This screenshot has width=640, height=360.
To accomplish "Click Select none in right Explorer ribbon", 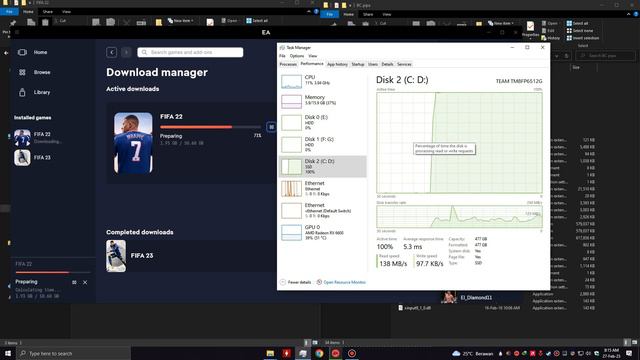I will point(580,31).
